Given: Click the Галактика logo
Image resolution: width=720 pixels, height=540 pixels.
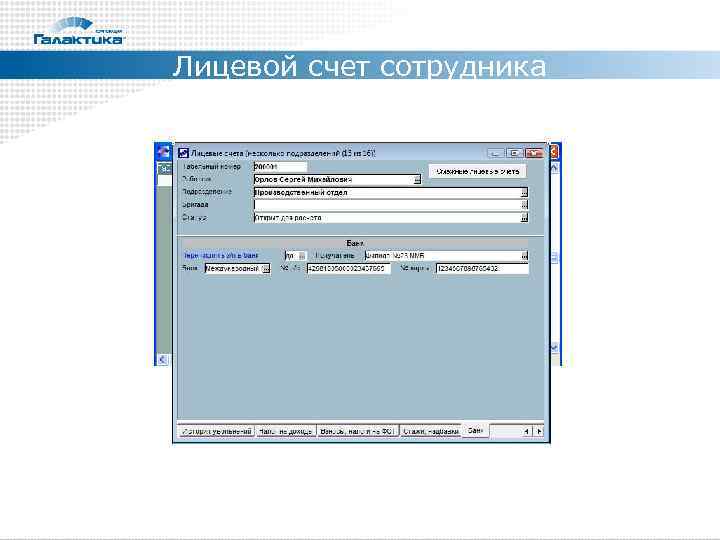Looking at the screenshot, I should click(x=79, y=31).
